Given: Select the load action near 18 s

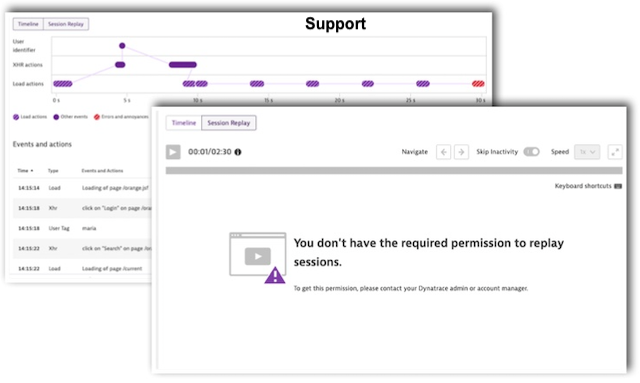Looking at the screenshot, I should [312, 84].
